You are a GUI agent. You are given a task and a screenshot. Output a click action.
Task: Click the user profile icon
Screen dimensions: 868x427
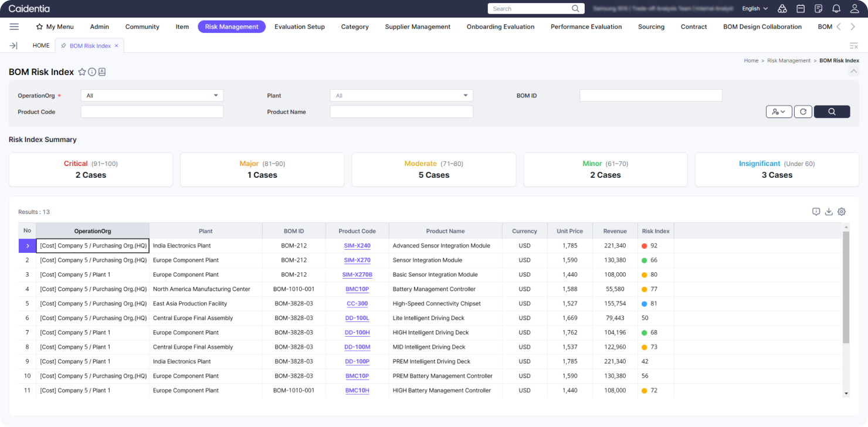[854, 9]
